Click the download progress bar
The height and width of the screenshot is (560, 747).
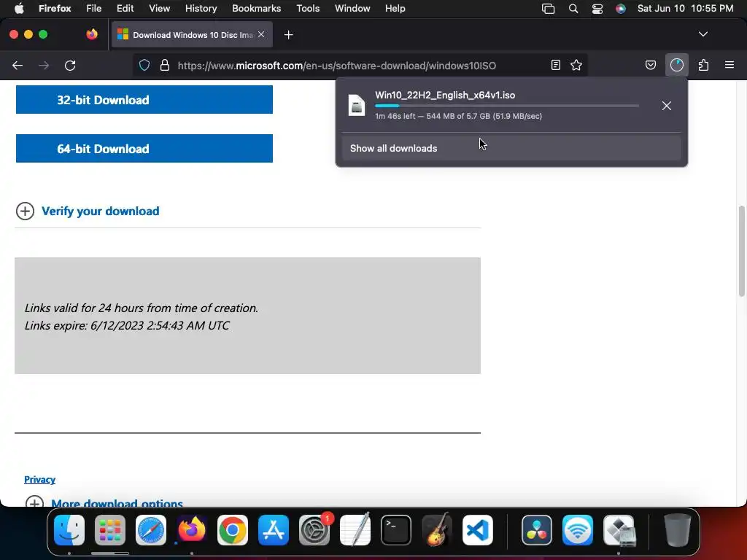[507, 106]
